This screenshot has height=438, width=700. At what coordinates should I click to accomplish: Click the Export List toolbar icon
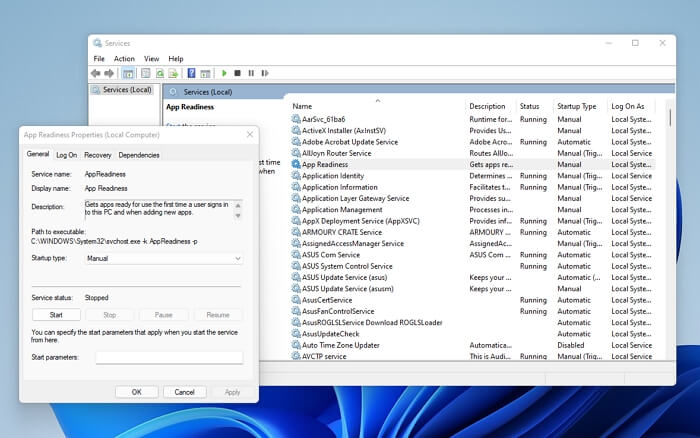click(x=174, y=73)
